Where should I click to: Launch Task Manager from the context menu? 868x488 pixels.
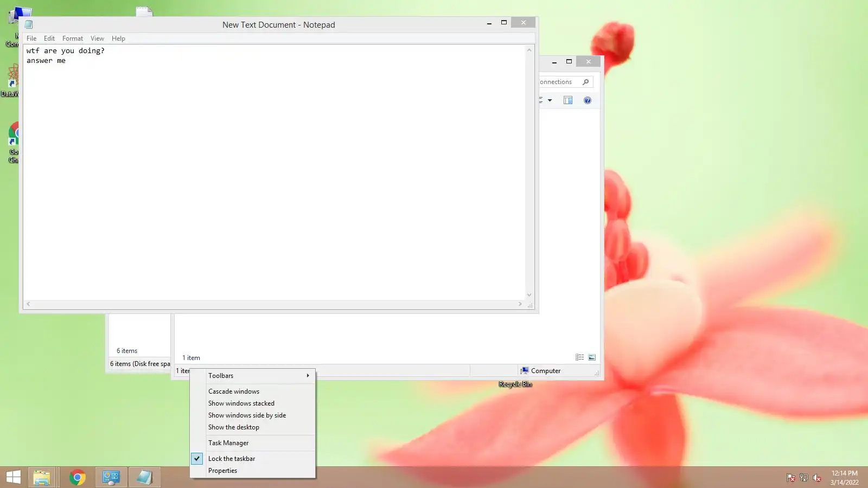tap(253, 443)
